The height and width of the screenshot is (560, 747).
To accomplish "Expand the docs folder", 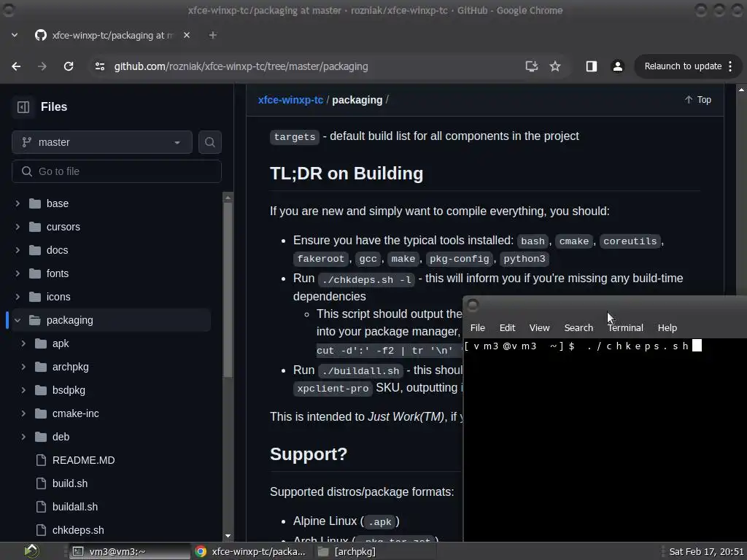I will point(18,250).
